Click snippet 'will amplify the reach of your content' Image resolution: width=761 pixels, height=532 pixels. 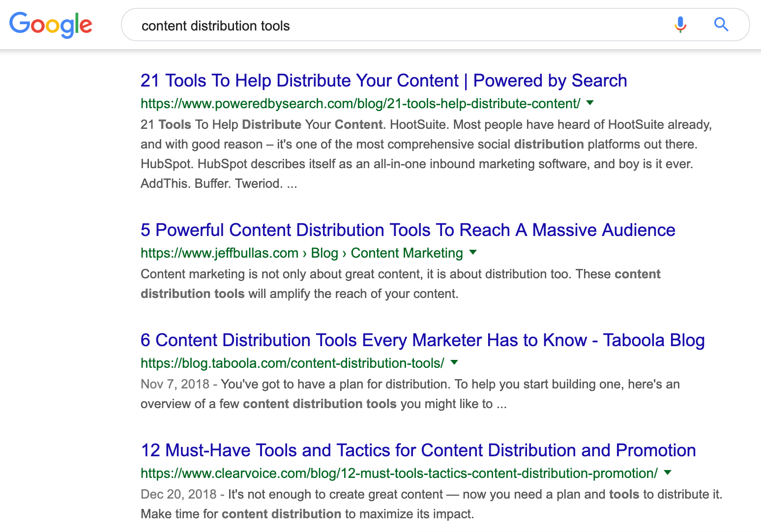tap(353, 294)
